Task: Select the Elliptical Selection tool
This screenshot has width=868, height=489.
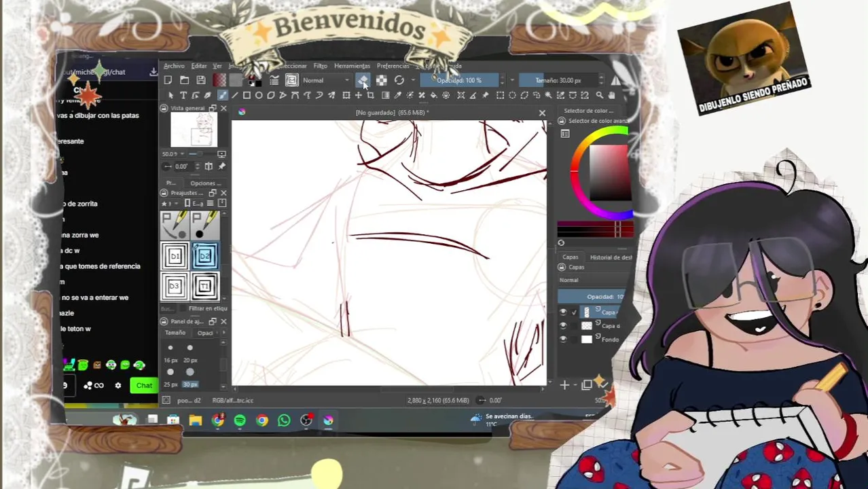Action: 512,95
